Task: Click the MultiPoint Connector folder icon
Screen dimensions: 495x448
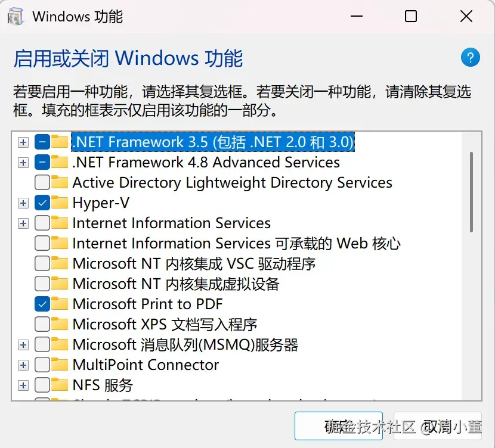Action: tap(60, 365)
